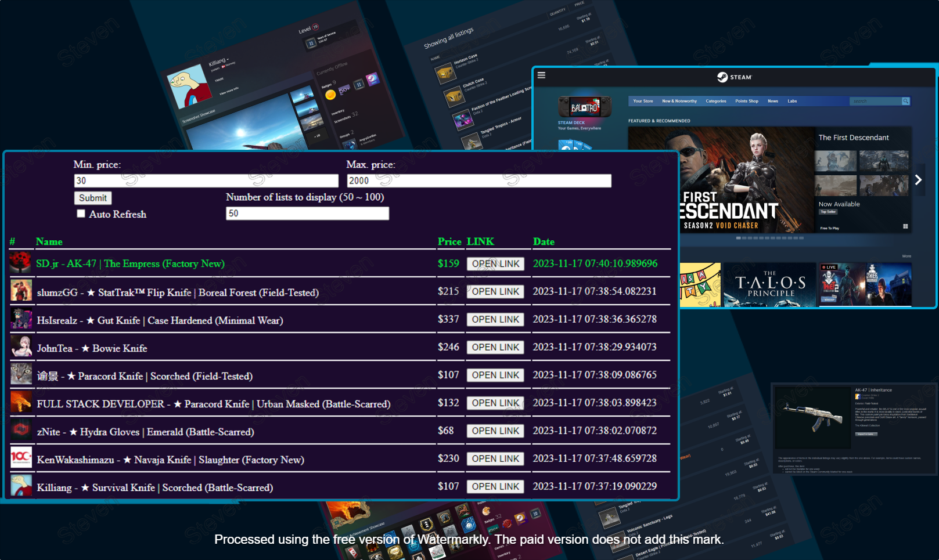Image resolution: width=939 pixels, height=560 pixels.
Task: Click Killiang profile avatar in background window
Action: (x=190, y=87)
